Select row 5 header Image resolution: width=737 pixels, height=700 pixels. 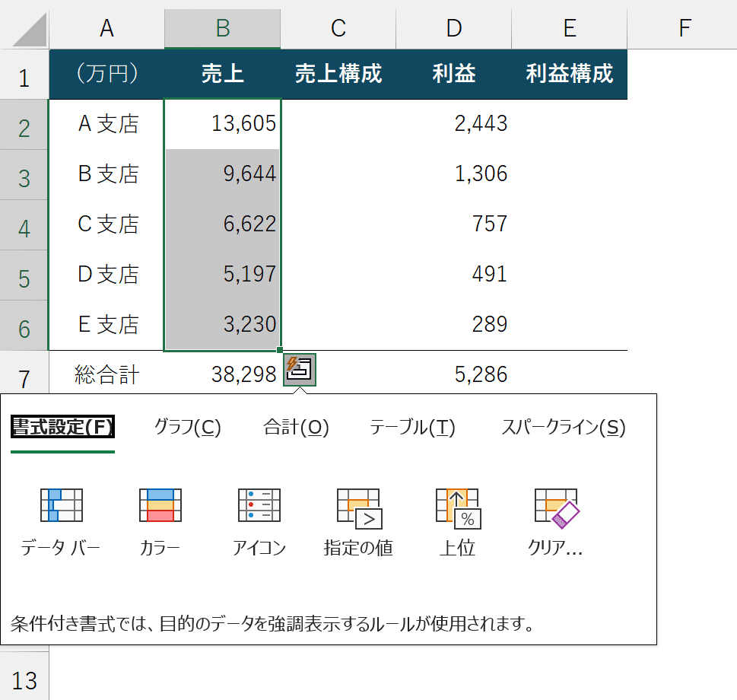[x=24, y=275]
